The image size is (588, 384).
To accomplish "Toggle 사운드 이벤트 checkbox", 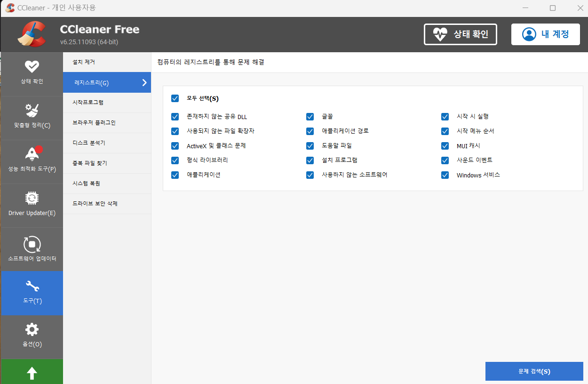I will 445,160.
